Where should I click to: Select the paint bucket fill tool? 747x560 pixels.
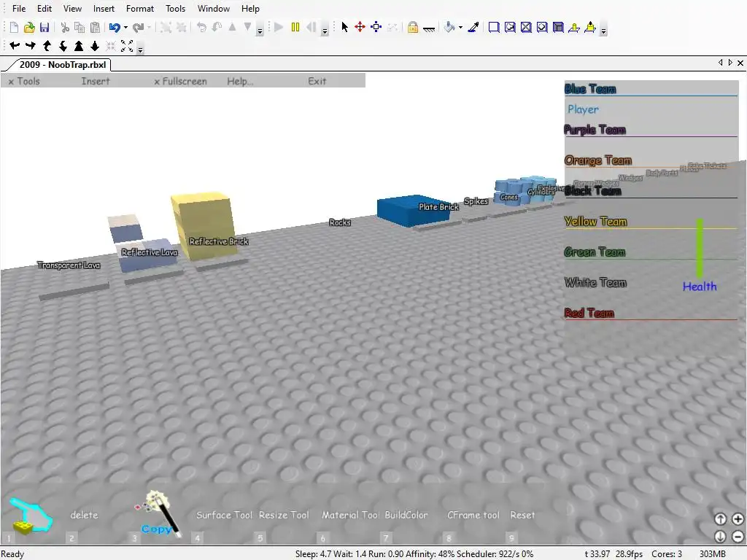(x=449, y=27)
